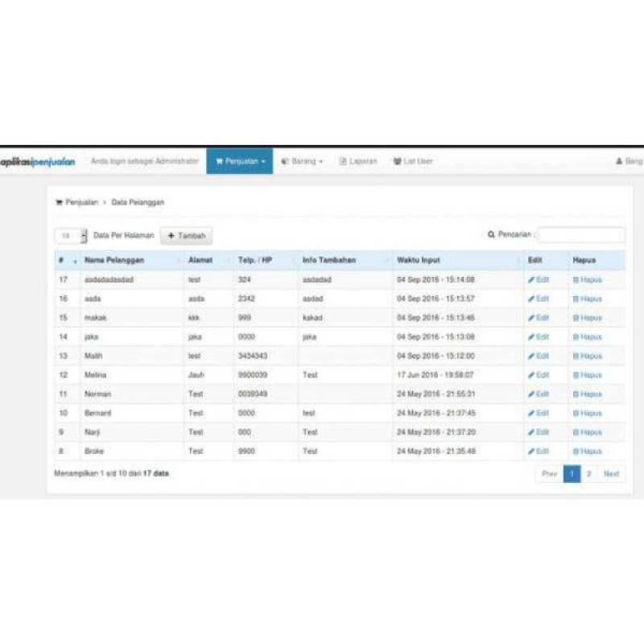644x644 pixels.
Task: Open the Penjualan dropdown menu
Action: pyautogui.click(x=240, y=161)
